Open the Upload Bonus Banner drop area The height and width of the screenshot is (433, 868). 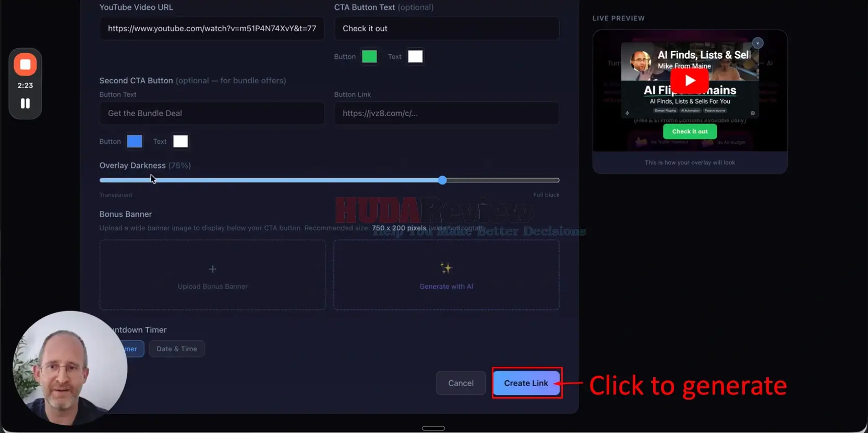click(212, 275)
